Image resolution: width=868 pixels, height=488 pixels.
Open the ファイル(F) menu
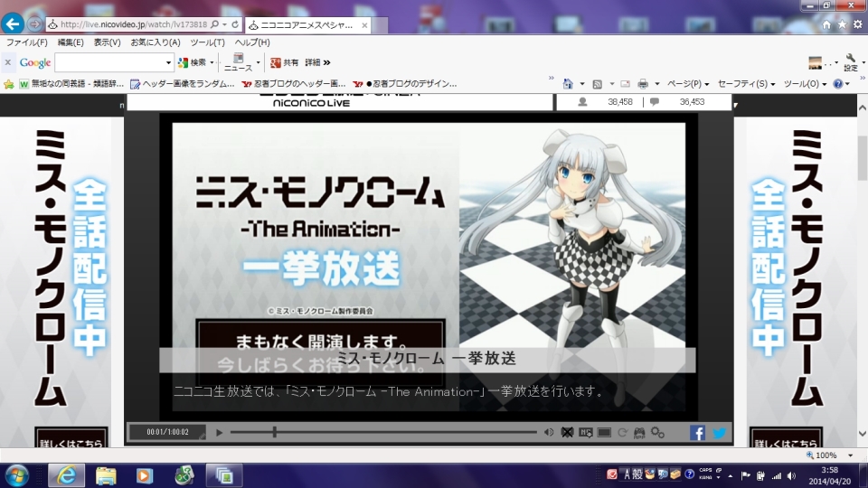pyautogui.click(x=26, y=42)
